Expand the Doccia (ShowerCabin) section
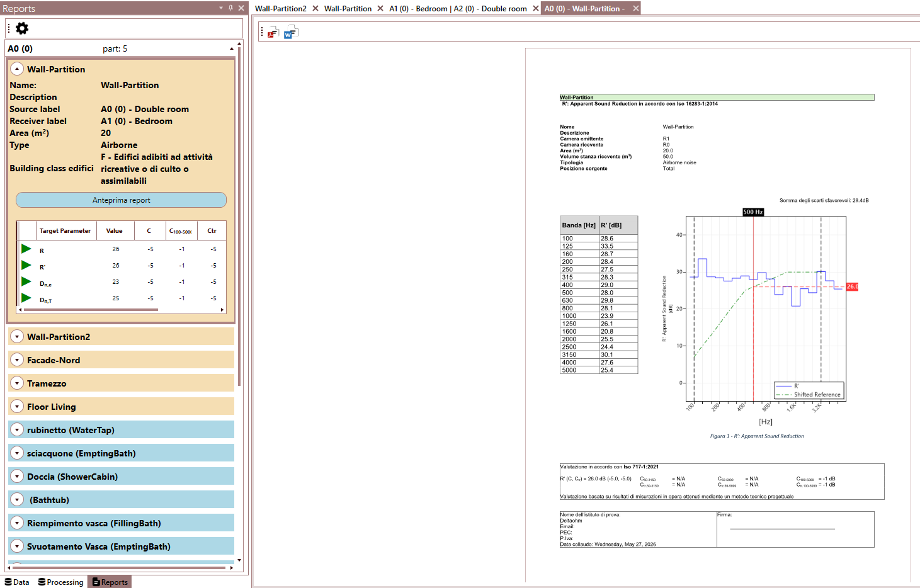Image resolution: width=920 pixels, height=588 pixels. (x=17, y=477)
